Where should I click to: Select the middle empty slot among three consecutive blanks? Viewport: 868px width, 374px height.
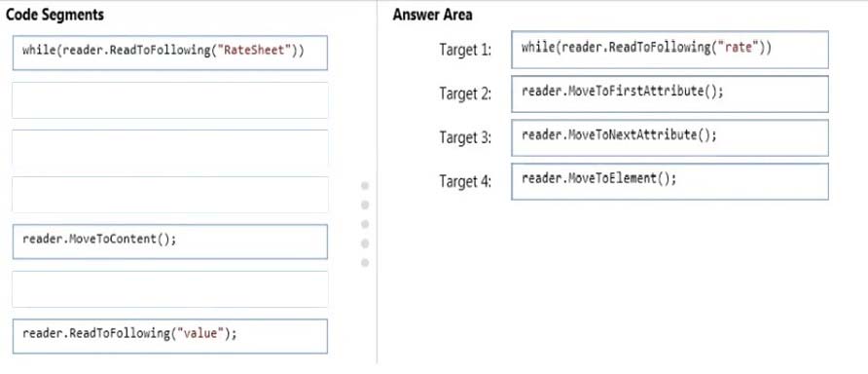170,147
